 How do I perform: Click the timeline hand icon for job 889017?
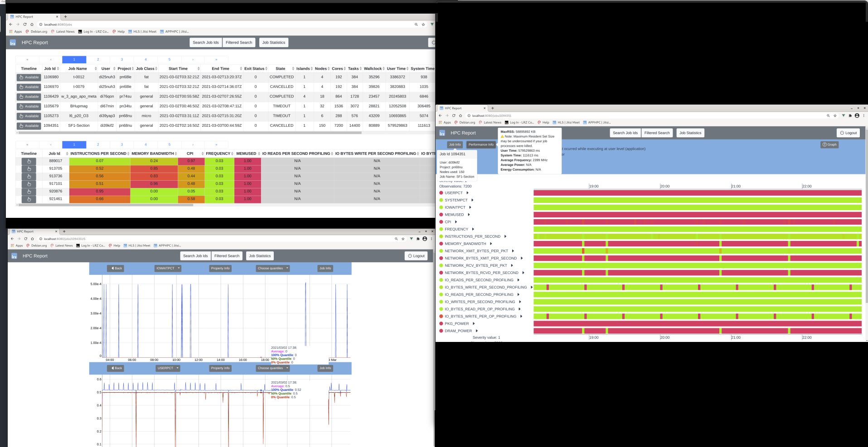(x=29, y=161)
